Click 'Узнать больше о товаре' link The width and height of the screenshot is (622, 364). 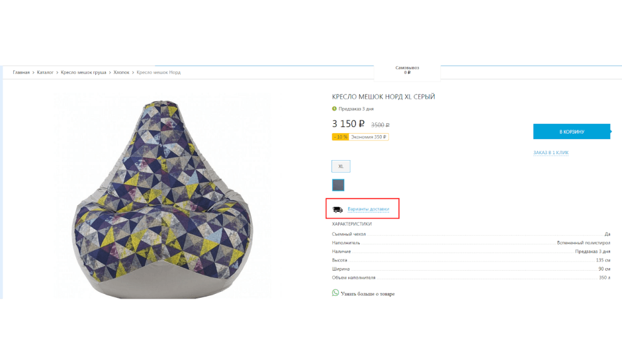pos(367,293)
